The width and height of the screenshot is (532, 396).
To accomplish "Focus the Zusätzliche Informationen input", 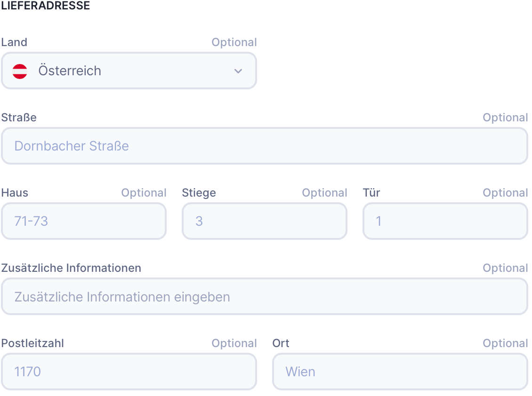I will click(264, 297).
